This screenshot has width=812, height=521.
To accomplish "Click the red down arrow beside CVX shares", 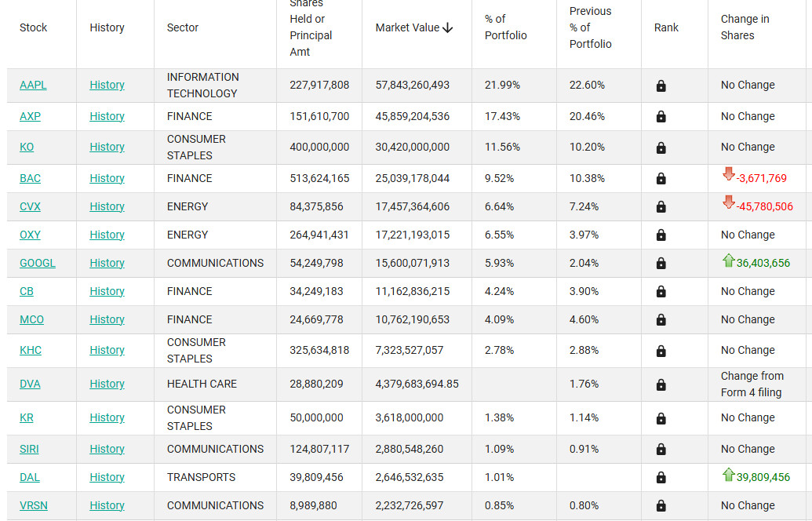I will point(729,202).
